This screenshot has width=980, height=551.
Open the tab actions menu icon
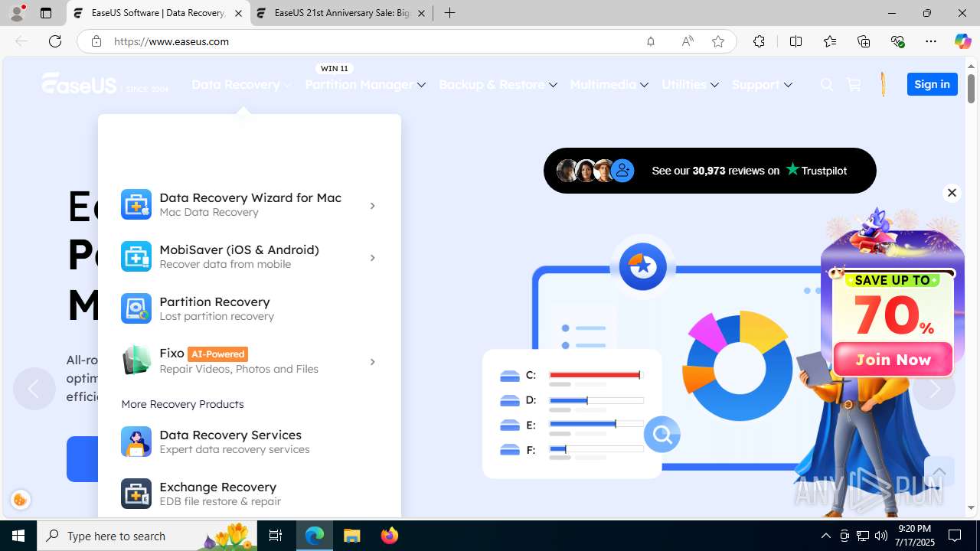coord(46,13)
